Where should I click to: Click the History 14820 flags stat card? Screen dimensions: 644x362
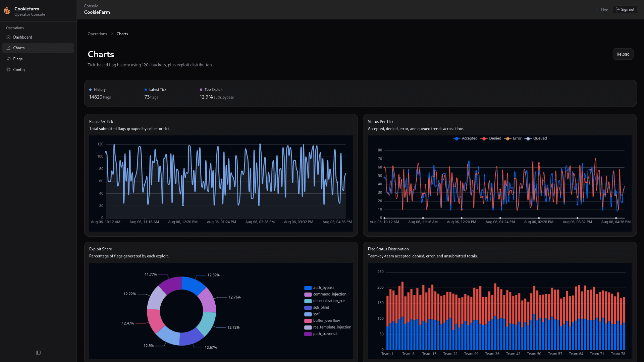pos(100,94)
